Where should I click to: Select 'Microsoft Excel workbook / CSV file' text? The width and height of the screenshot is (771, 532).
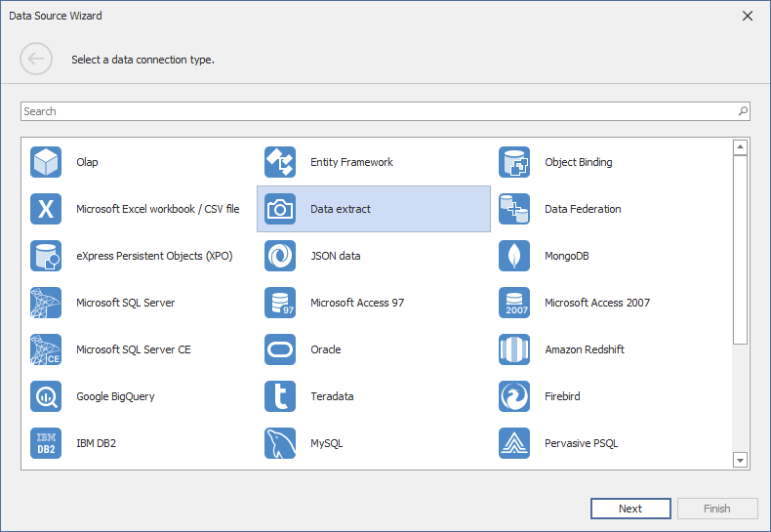(x=158, y=209)
